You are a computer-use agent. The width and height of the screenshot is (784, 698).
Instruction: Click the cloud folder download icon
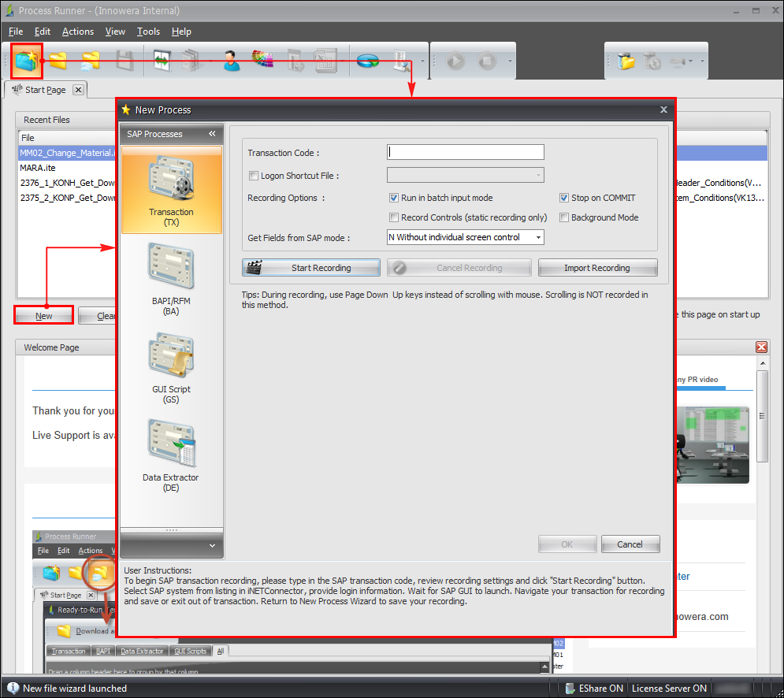(x=91, y=61)
